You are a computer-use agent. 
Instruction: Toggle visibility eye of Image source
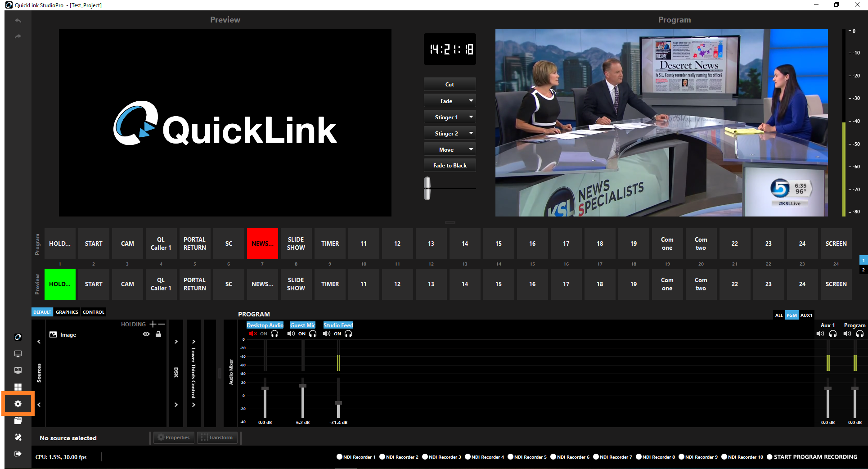pos(146,334)
